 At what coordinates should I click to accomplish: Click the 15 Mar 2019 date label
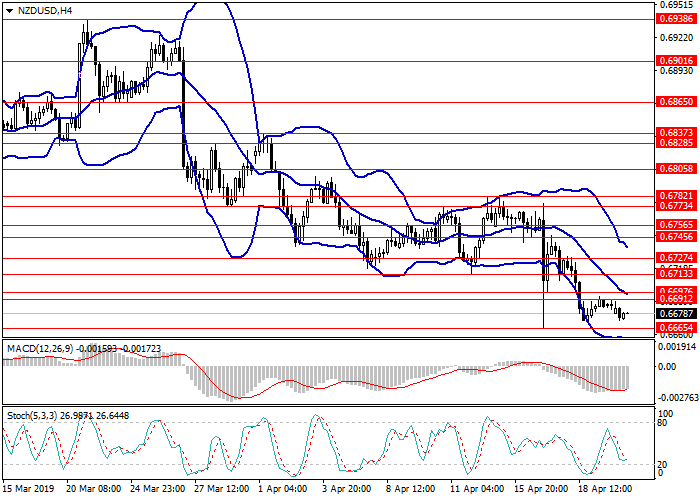[x=27, y=489]
